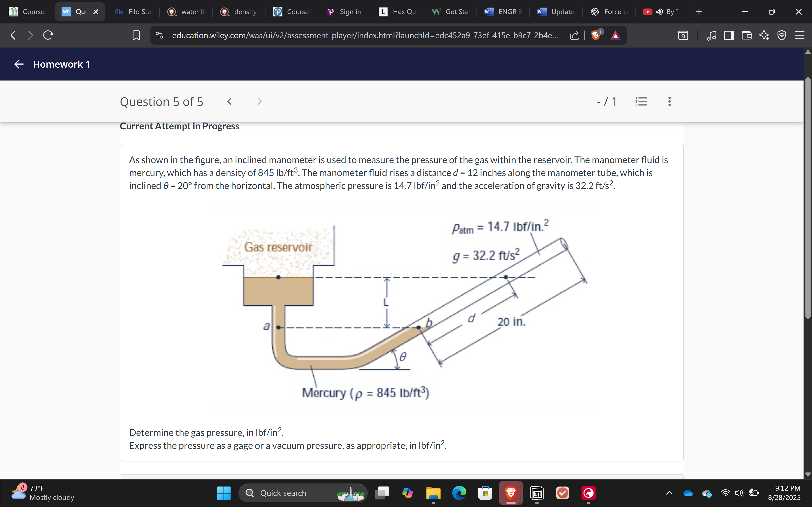Open a new browser tab

click(699, 12)
